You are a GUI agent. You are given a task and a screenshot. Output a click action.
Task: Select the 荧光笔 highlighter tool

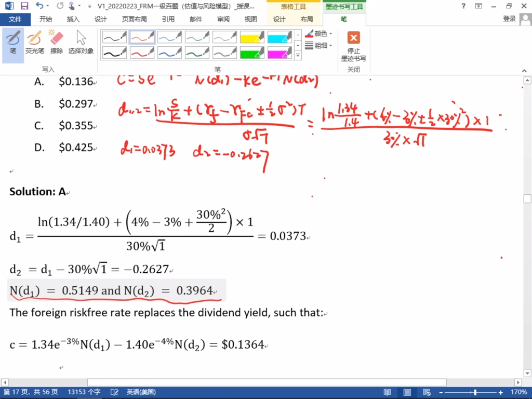[x=35, y=42]
